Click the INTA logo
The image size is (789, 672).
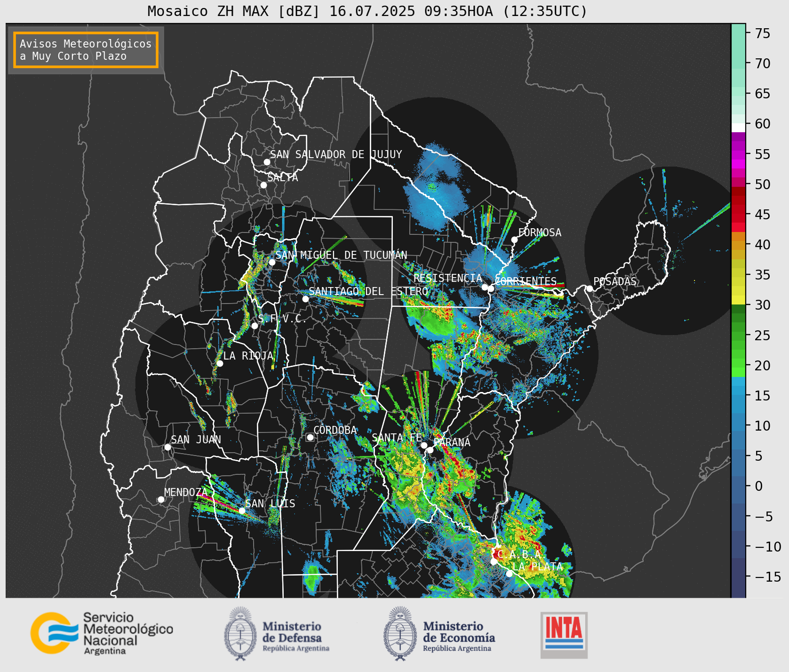(564, 635)
